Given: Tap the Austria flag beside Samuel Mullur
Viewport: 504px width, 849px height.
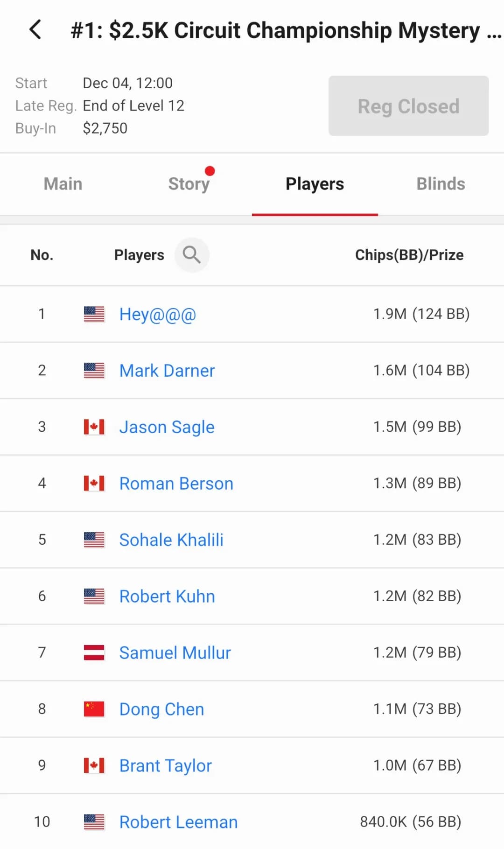Looking at the screenshot, I should [x=94, y=653].
